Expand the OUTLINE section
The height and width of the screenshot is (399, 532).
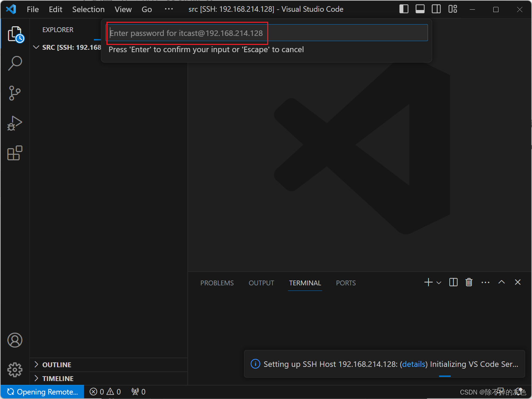point(37,364)
